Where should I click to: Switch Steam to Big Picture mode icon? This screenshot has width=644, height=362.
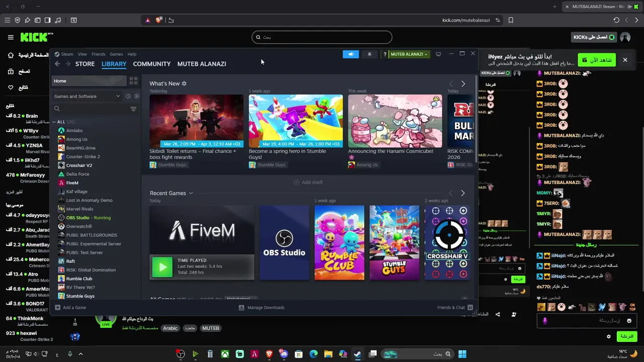438,54
